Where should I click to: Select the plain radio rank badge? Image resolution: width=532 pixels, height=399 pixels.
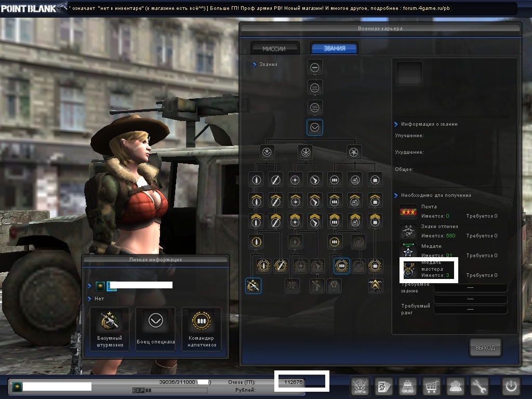[355, 180]
